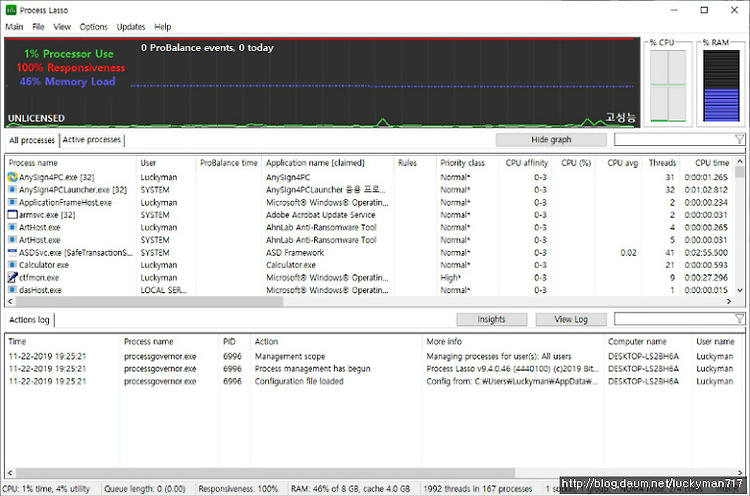Click the Insights button
750x496 pixels.
coord(491,319)
